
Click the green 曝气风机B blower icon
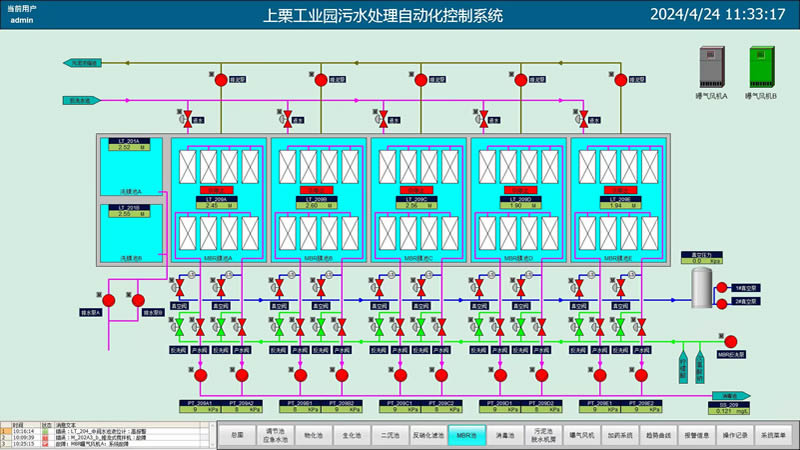point(760,66)
